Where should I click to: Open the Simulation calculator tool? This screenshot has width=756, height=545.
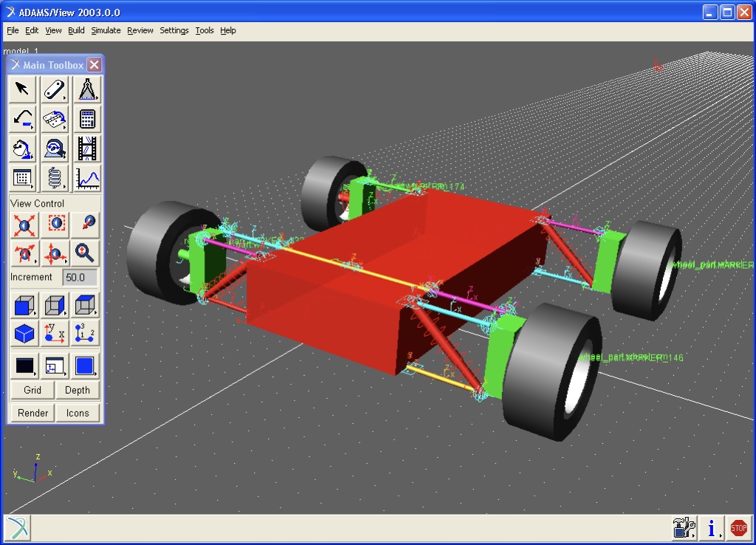[87, 119]
